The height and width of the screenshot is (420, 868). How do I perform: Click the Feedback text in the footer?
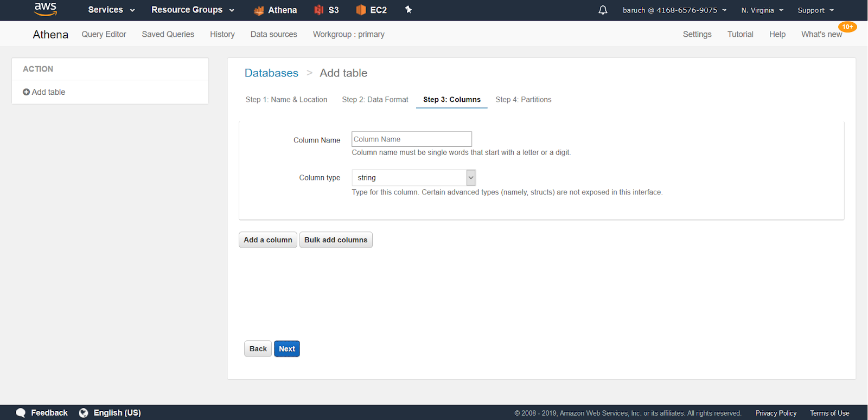pyautogui.click(x=49, y=413)
